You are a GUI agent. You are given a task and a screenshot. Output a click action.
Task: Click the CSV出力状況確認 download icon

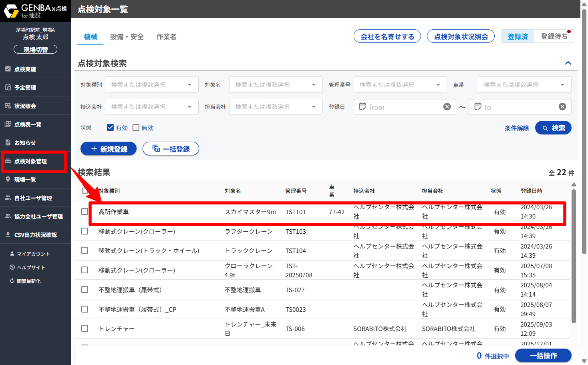8,235
